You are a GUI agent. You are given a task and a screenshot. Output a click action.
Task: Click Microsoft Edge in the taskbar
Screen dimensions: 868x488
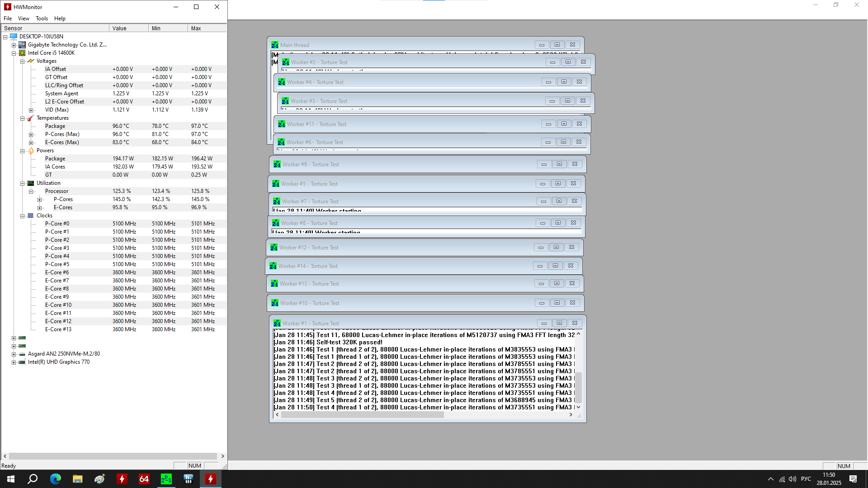tap(55, 479)
